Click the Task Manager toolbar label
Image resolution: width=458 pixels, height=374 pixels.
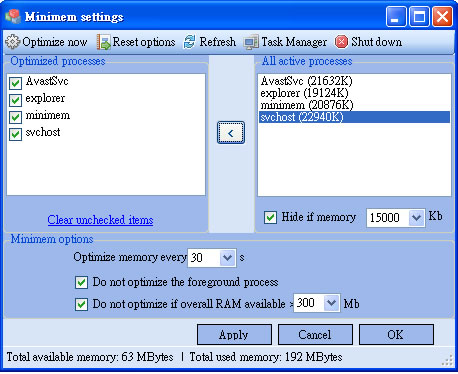[294, 42]
